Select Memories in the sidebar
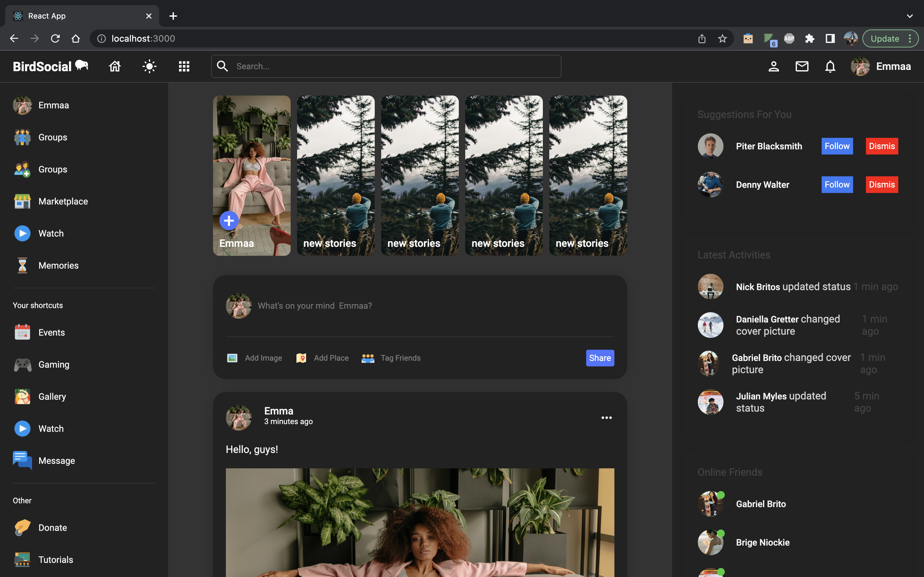Viewport: 924px width, 577px height. [x=58, y=265]
